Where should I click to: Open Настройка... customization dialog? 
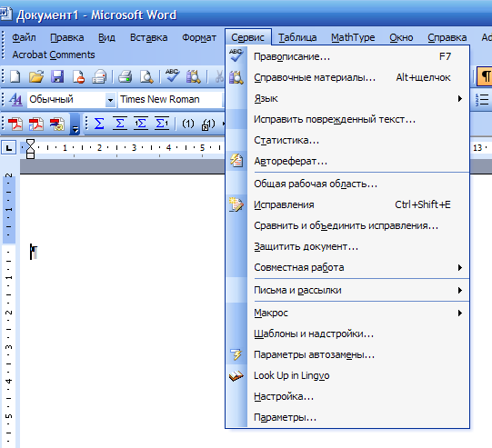click(x=347, y=396)
